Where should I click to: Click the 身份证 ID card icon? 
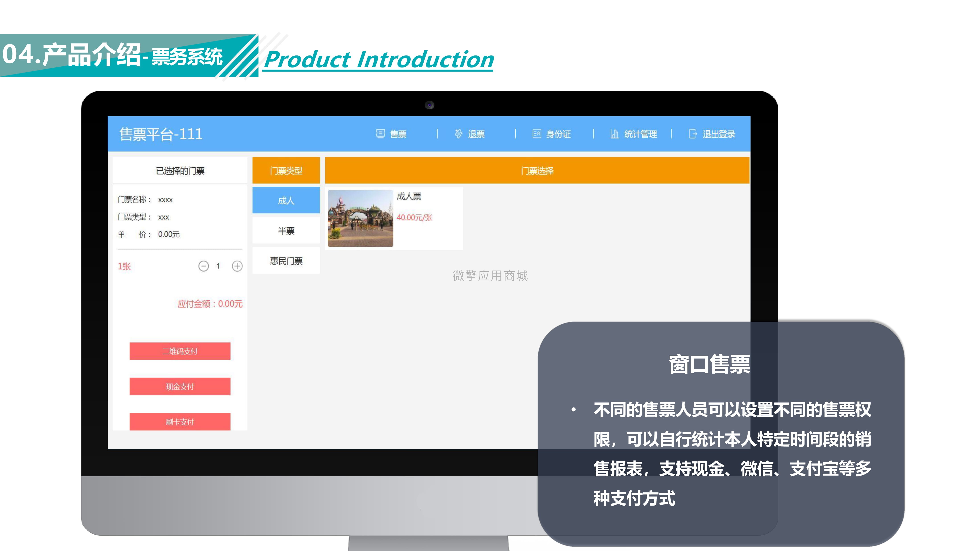click(536, 134)
